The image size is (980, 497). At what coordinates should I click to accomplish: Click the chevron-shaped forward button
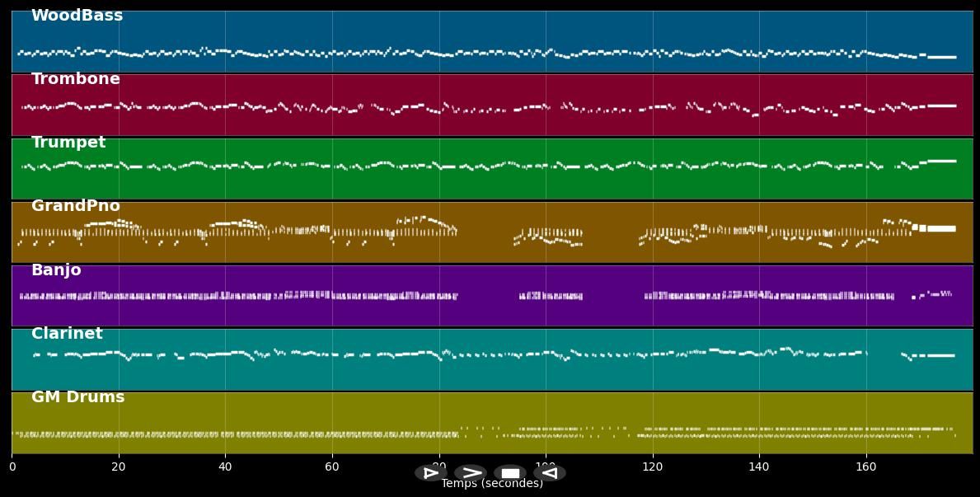(470, 473)
